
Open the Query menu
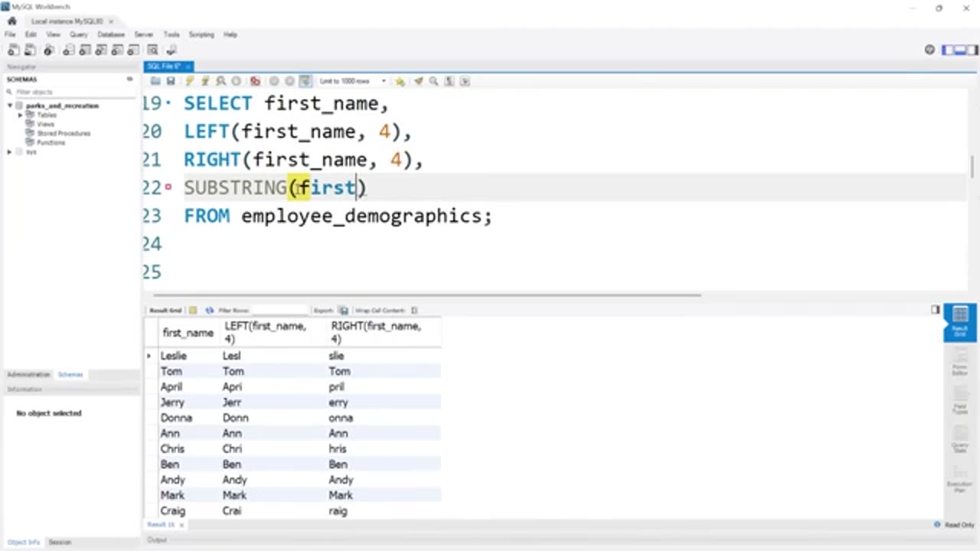(x=79, y=34)
